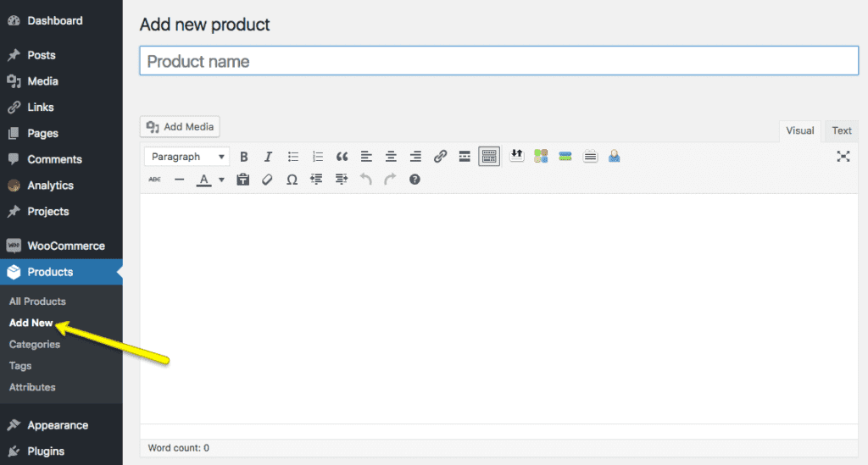Select the Products menu item
Screen dimensions: 868x465
point(61,272)
